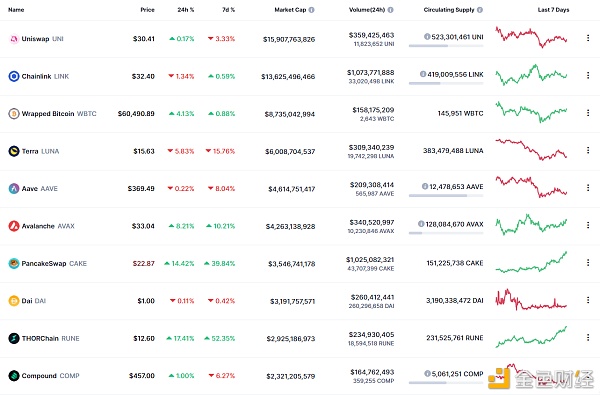Click the PancakeSwap CAKE logo icon
Image resolution: width=600 pixels, height=395 pixels.
point(14,263)
